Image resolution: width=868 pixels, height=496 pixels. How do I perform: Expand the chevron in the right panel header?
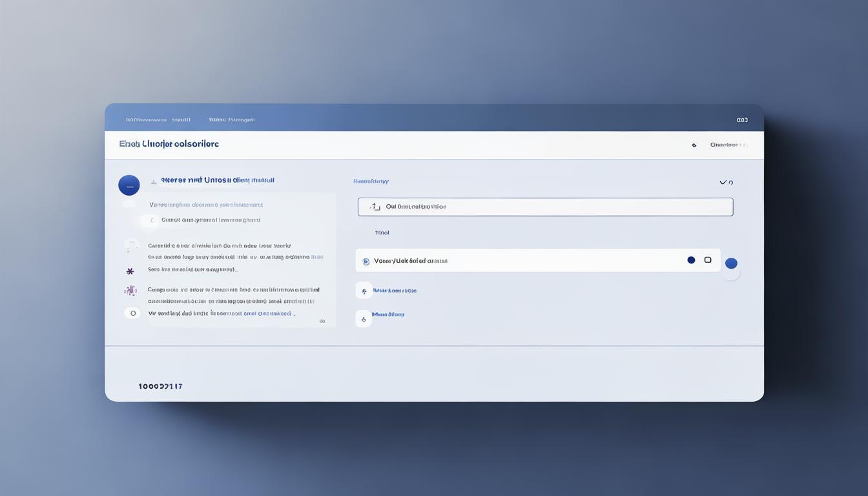[723, 183]
